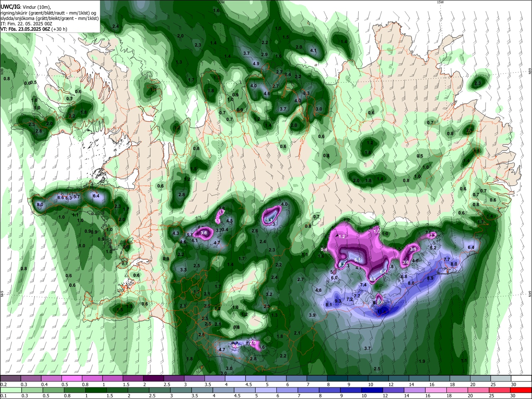The image size is (532, 399).
Task: Click the '7.4' precipitation value on map
Action: click(363, 285)
